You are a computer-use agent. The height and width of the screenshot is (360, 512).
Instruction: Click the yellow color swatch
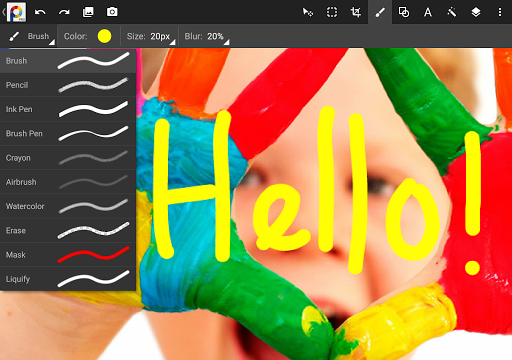click(x=104, y=36)
